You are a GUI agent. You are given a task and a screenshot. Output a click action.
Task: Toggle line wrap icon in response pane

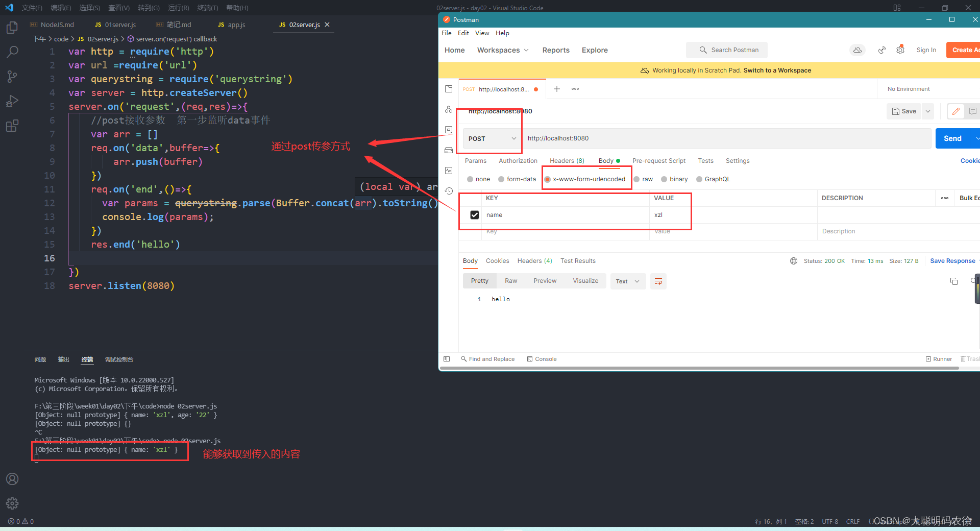pyautogui.click(x=658, y=281)
